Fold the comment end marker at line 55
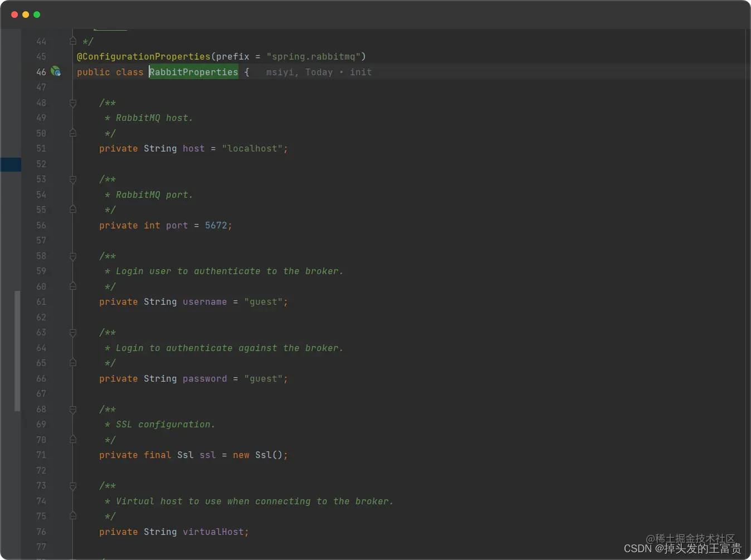This screenshot has width=751, height=560. (x=73, y=209)
